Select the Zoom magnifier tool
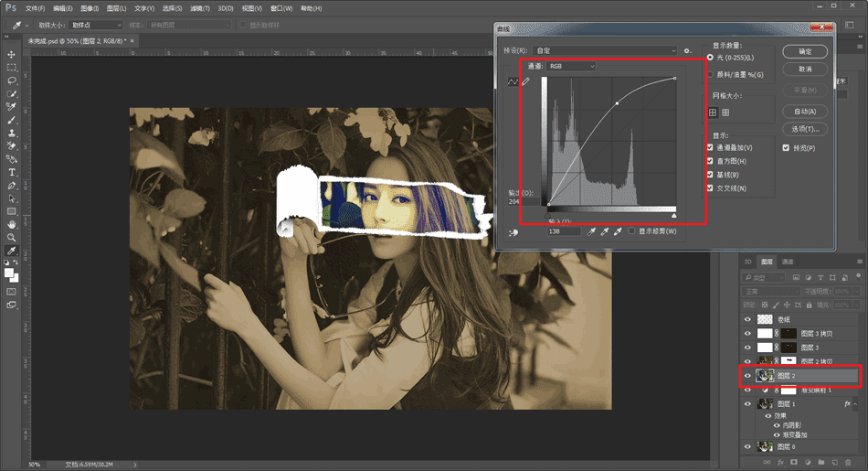The image size is (868, 471). 12,237
